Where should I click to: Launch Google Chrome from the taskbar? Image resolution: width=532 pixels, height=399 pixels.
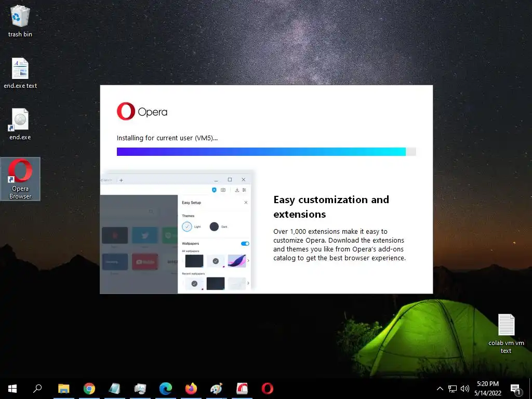click(89, 389)
